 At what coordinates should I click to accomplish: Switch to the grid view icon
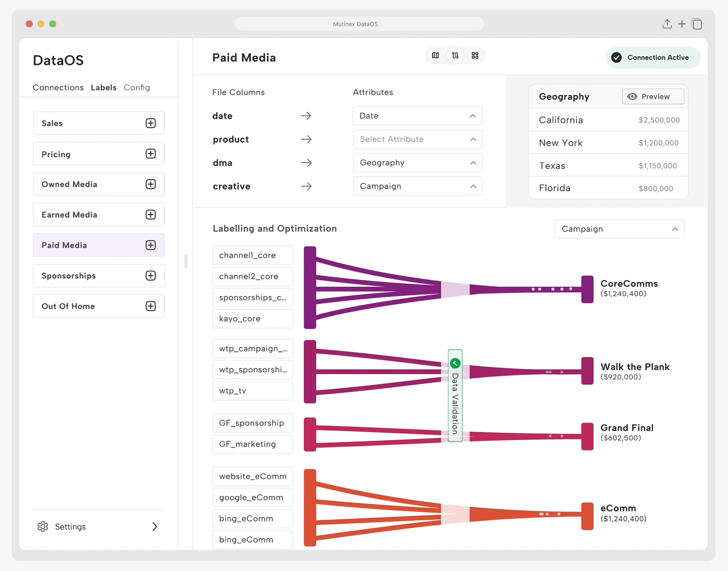475,56
